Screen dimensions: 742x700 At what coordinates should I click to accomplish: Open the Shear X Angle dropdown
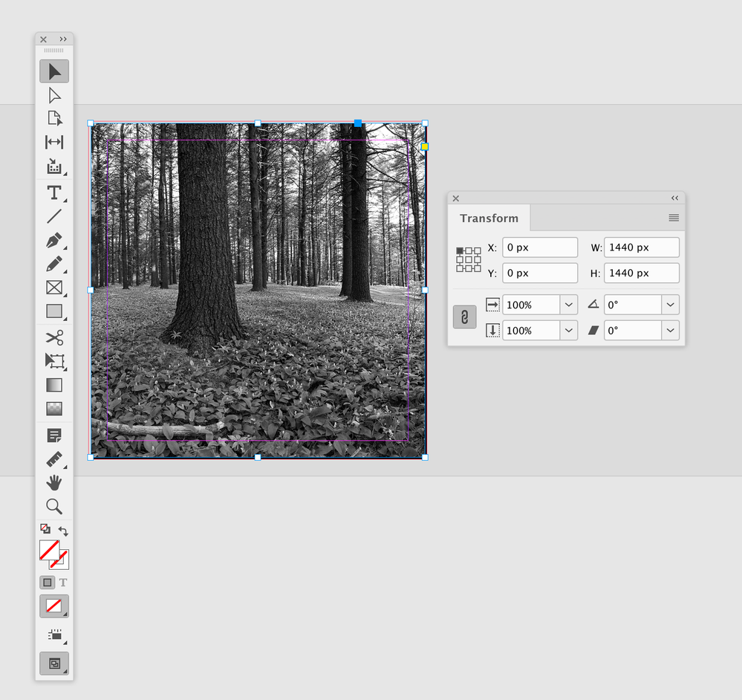point(671,331)
